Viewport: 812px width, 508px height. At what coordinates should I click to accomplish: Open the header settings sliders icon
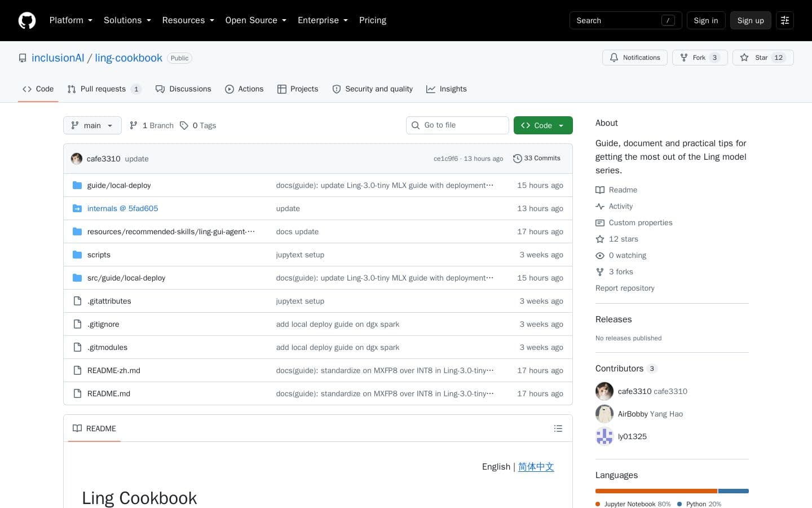785,20
